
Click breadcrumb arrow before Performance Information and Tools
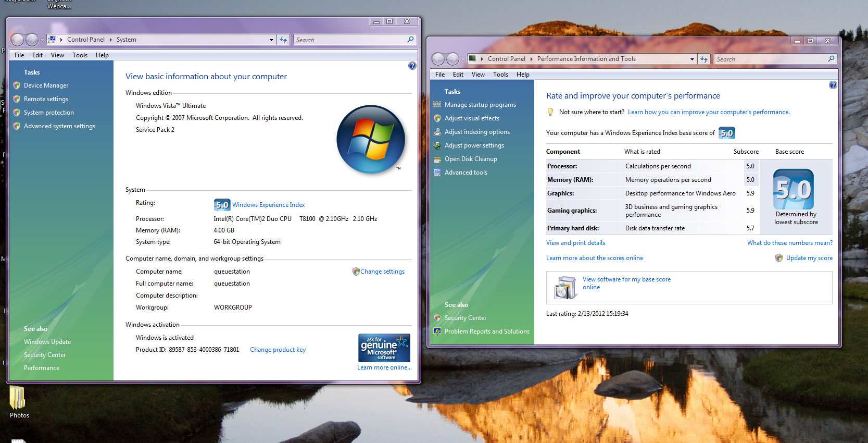[x=531, y=59]
